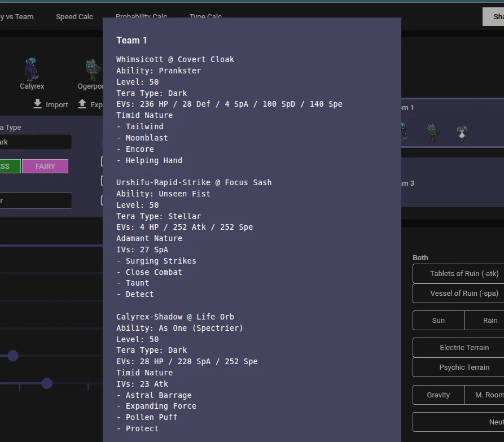The width and height of the screenshot is (504, 442).
Task: Select the Calyrex sprite in the team row
Action: coord(32,69)
